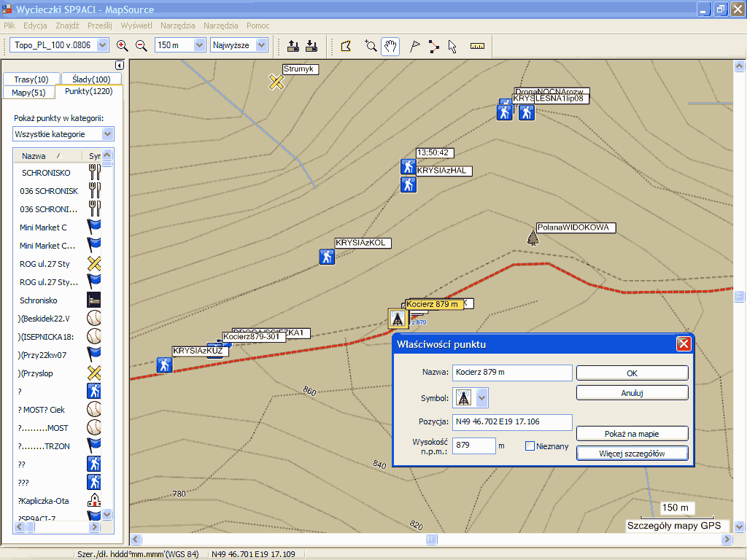Click the Wysokość elevation field
The image size is (747, 560).
tap(473, 446)
